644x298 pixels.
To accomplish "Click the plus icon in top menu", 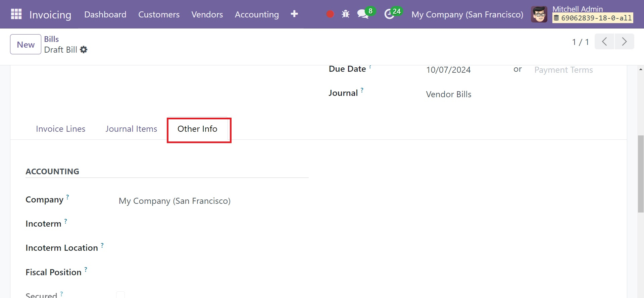I will pos(294,14).
